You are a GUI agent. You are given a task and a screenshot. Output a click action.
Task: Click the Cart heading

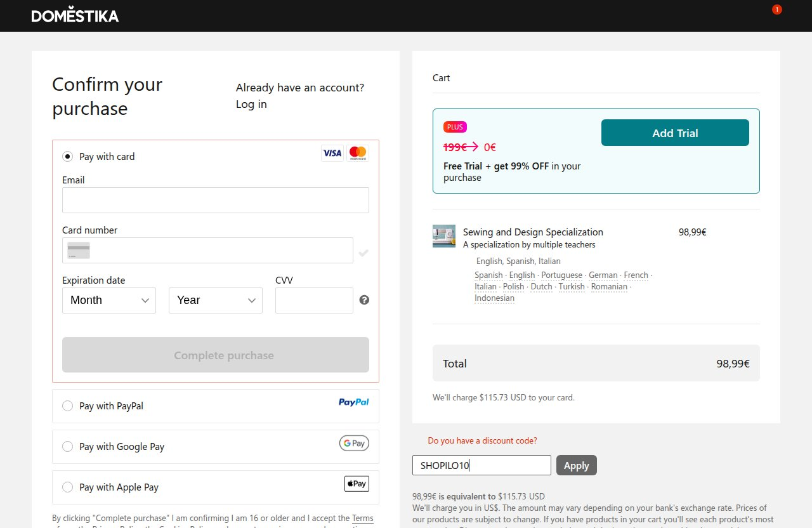tap(442, 78)
